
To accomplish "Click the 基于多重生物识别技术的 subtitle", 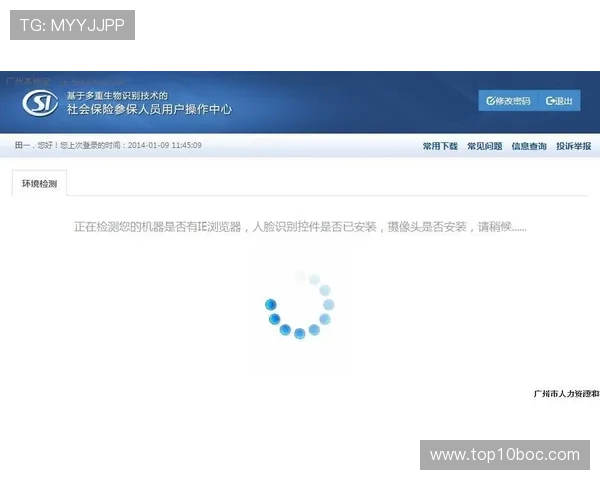I will [x=117, y=95].
